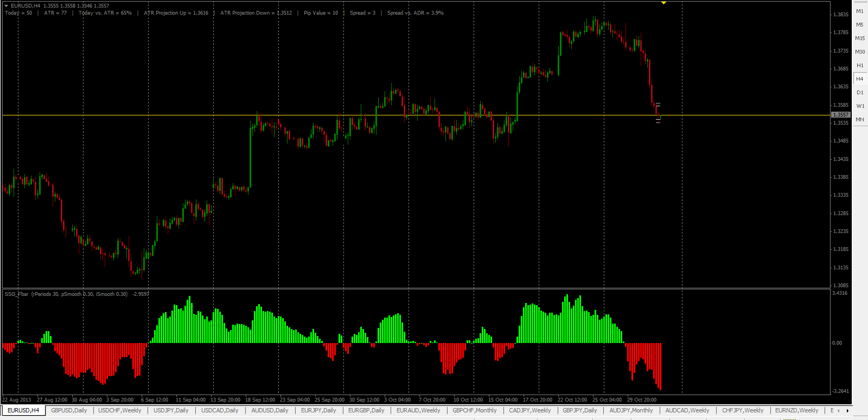Image resolution: width=868 pixels, height=420 pixels.
Task: Switch to the M30 timeframe
Action: coord(860,52)
